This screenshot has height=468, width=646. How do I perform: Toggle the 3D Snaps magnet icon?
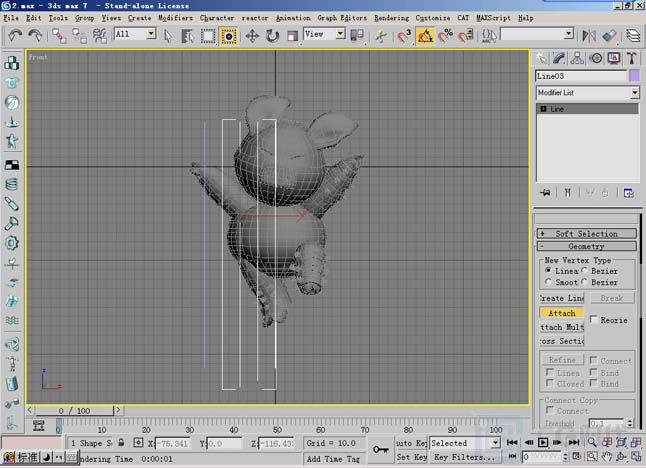coord(405,36)
